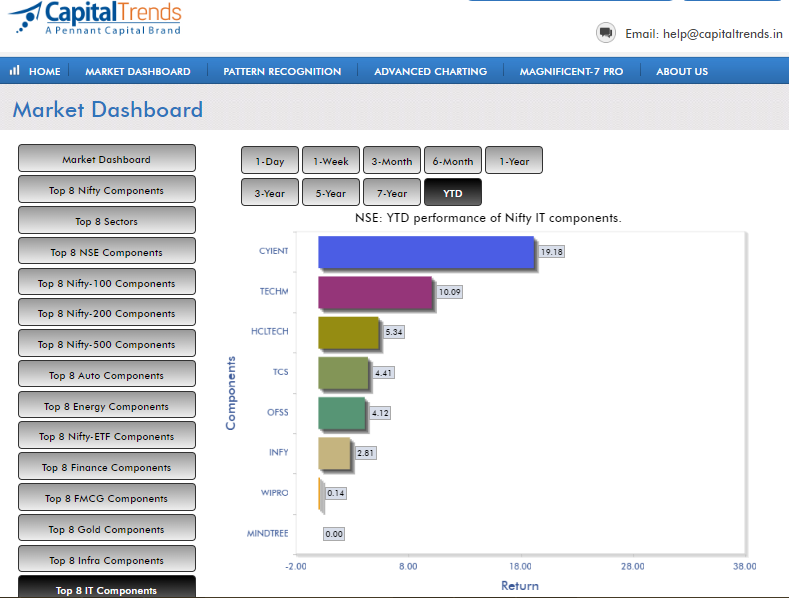Screen dimensions: 789x598
Task: Click the CYIENT axis label
Action: [x=274, y=251]
